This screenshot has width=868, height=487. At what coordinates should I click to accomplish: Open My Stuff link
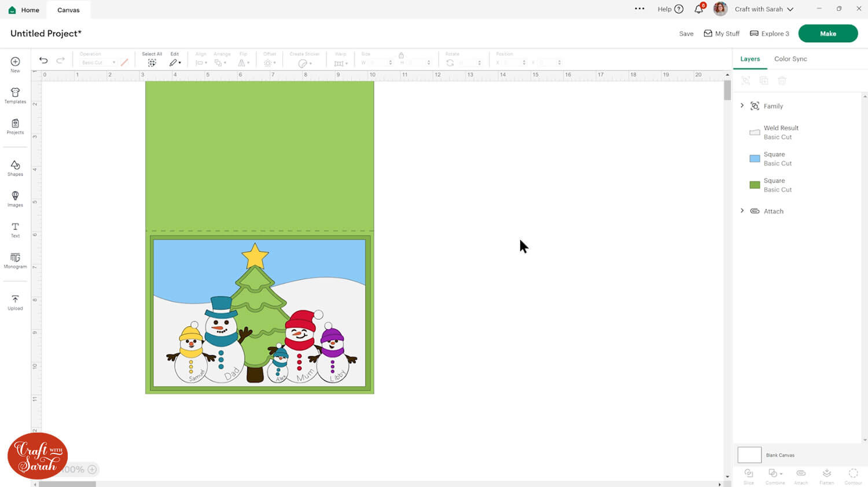pyautogui.click(x=722, y=34)
